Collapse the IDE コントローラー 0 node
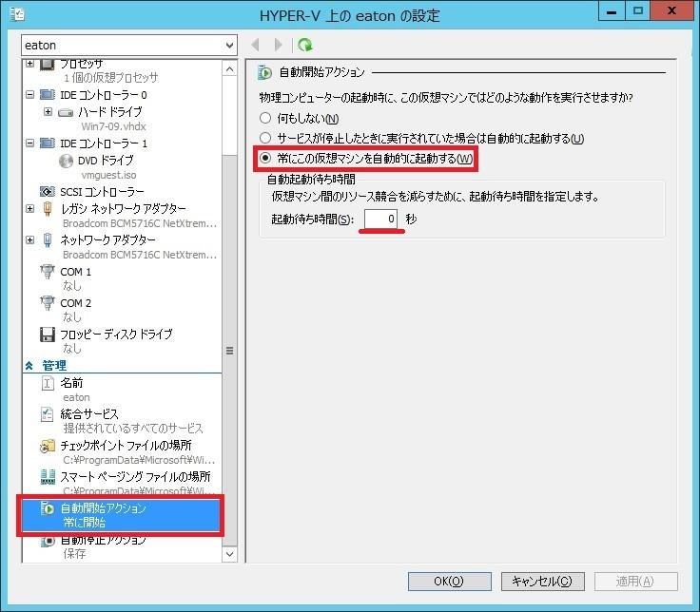This screenshot has width=700, height=612. [29, 95]
